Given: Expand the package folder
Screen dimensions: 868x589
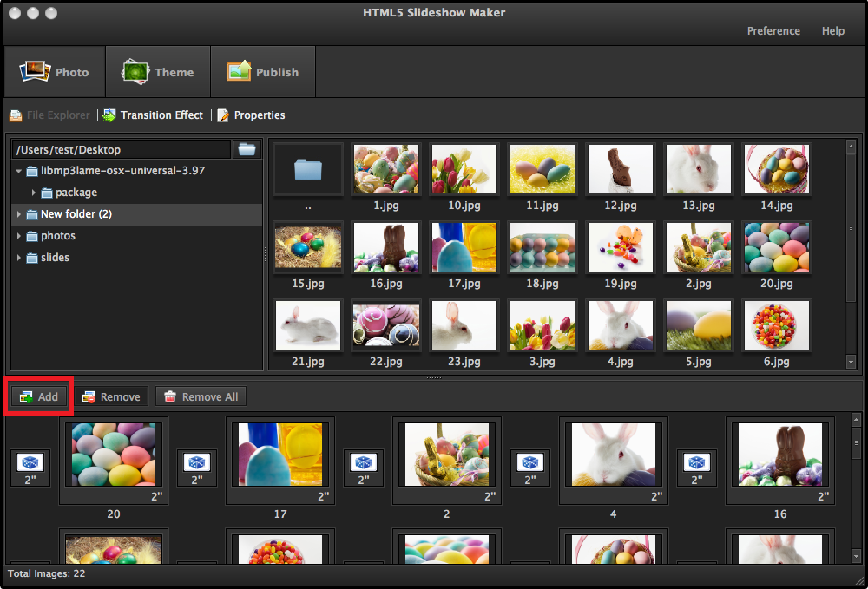Looking at the screenshot, I should [x=34, y=193].
